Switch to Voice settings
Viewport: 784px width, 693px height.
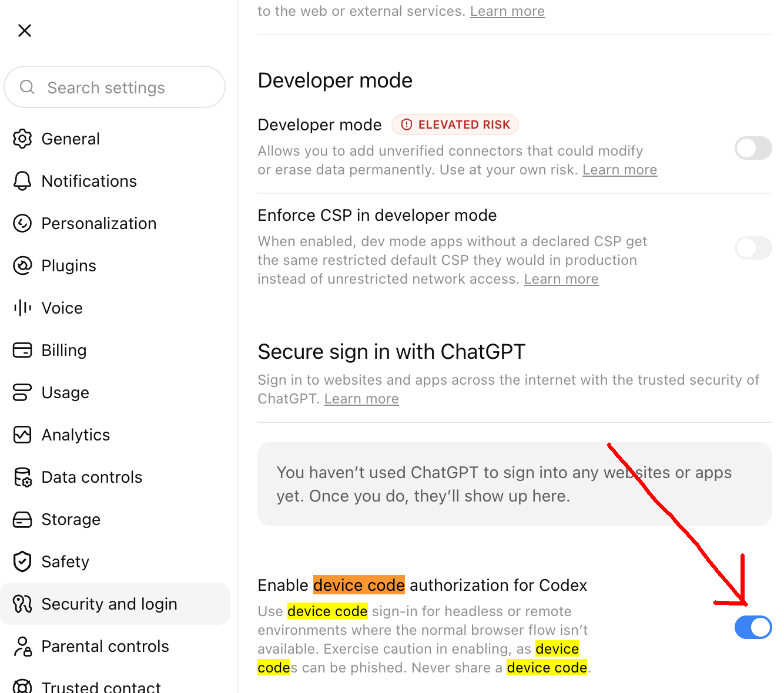[x=115, y=308]
